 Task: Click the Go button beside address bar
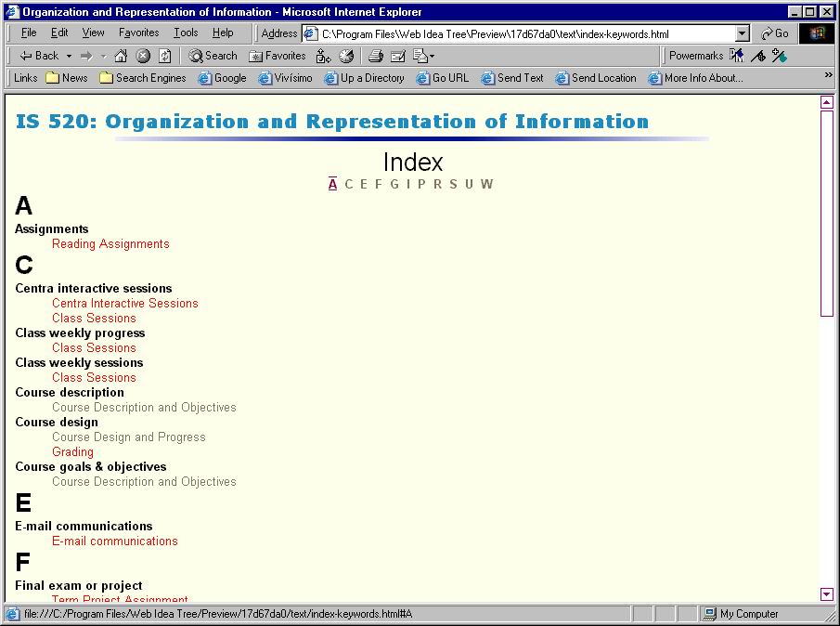point(774,33)
